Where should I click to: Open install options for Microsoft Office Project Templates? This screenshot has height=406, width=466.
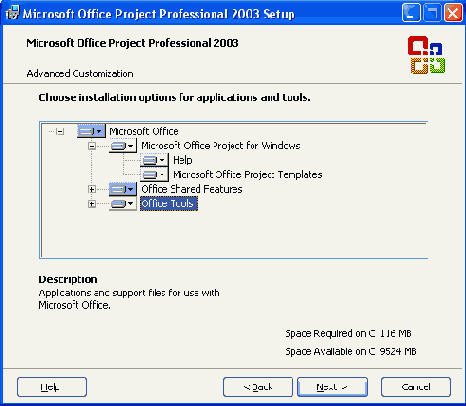[x=154, y=175]
